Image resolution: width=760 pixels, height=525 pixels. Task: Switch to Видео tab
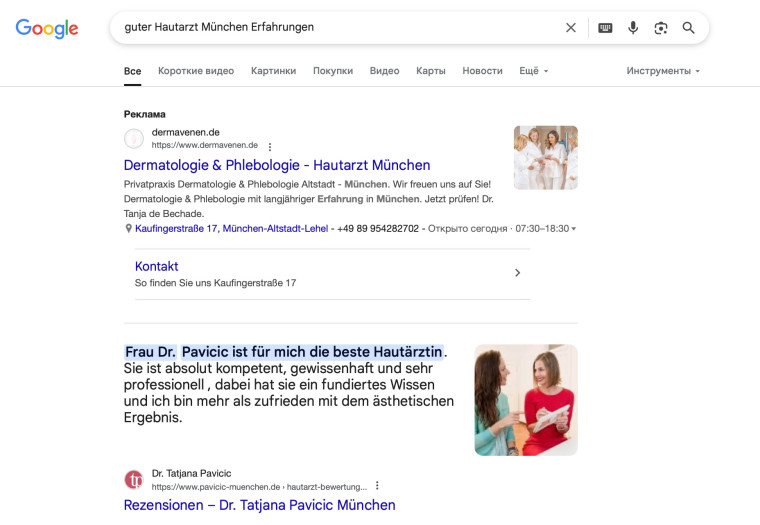(384, 71)
